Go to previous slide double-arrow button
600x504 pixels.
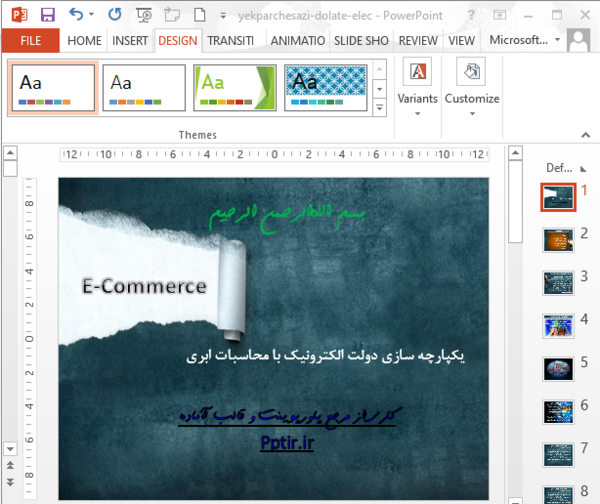pyautogui.click(x=10, y=465)
